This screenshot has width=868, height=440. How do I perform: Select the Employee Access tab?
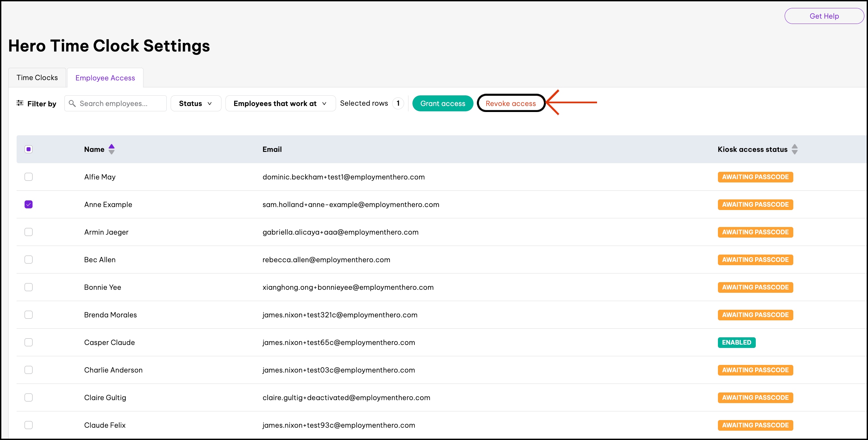coord(105,78)
